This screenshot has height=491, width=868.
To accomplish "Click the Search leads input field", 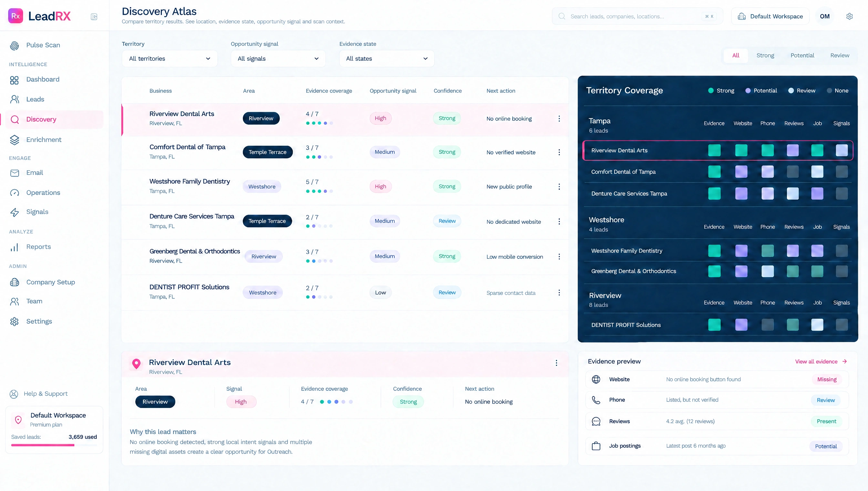I will [637, 16].
